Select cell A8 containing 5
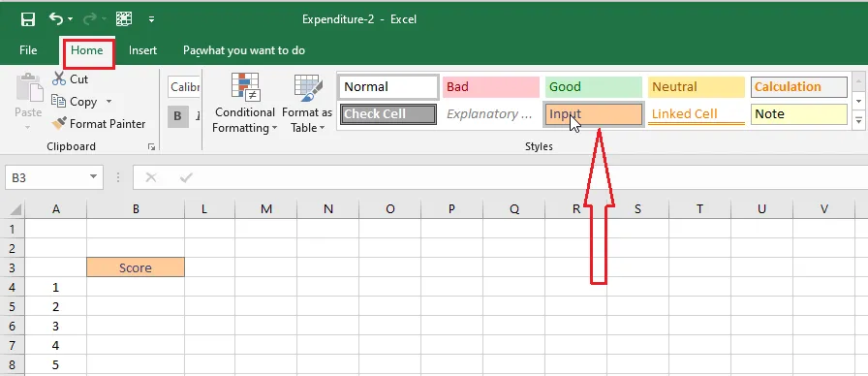Image resolution: width=868 pixels, height=376 pixels. pyautogui.click(x=56, y=365)
